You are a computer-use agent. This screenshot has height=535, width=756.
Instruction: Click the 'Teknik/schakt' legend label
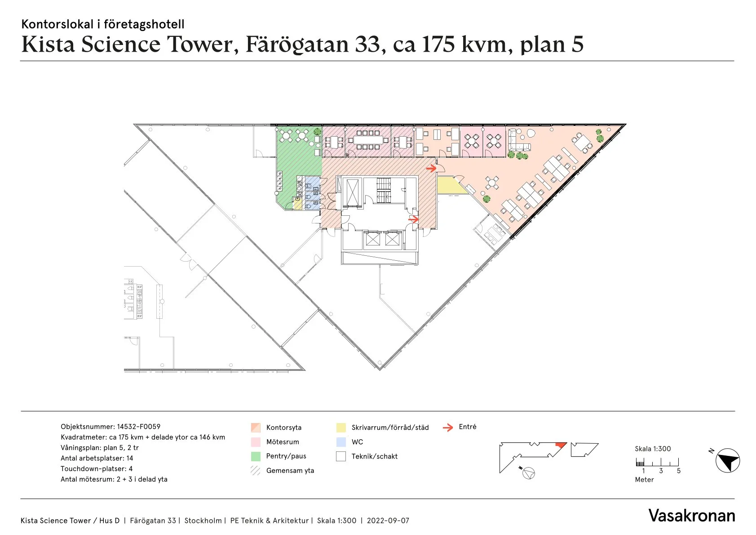coord(375,456)
